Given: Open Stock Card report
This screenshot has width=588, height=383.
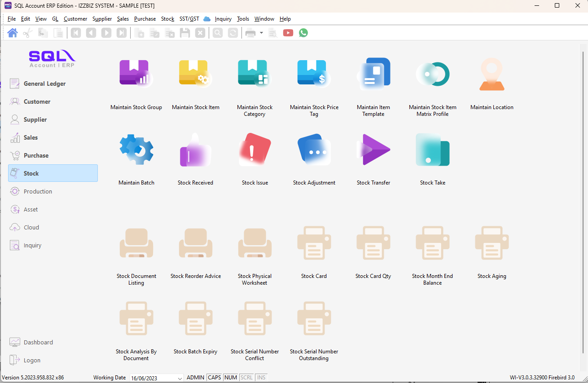Looking at the screenshot, I should click(x=314, y=243).
